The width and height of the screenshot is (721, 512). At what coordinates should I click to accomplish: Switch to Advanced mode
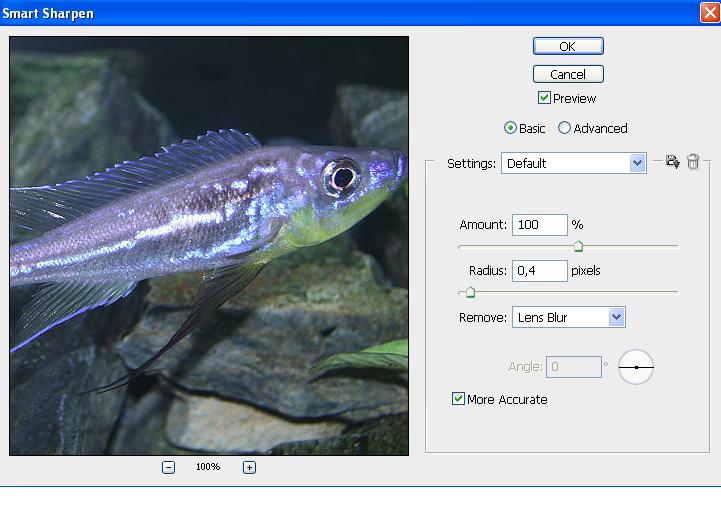pyautogui.click(x=564, y=128)
